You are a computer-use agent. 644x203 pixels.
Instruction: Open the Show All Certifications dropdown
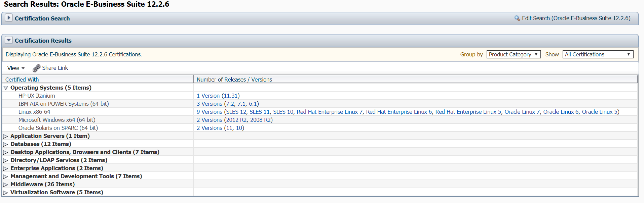point(598,54)
